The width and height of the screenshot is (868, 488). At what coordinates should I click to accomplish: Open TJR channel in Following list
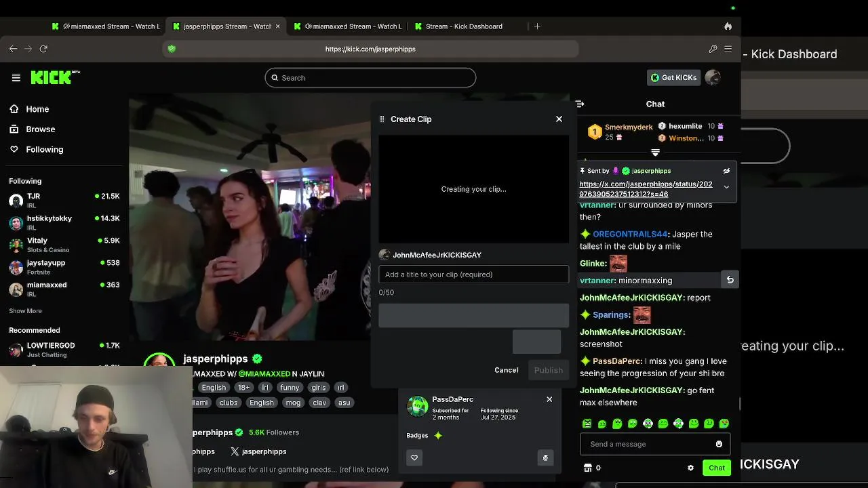(x=64, y=201)
